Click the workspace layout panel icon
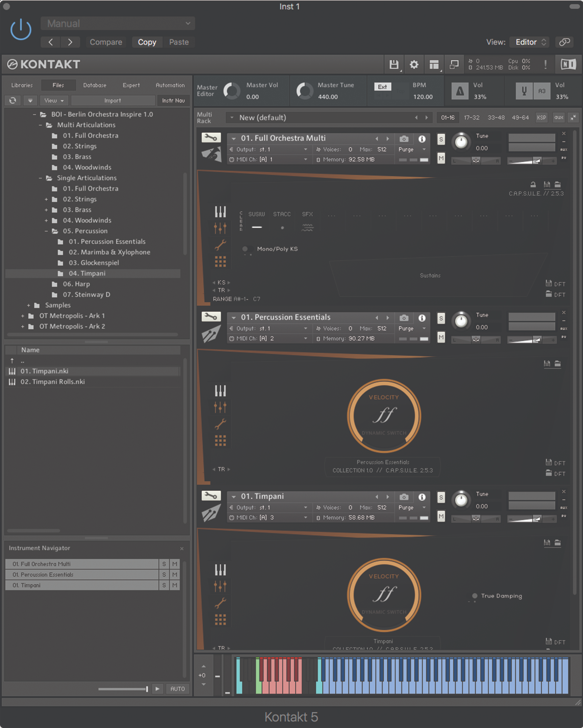 point(434,64)
